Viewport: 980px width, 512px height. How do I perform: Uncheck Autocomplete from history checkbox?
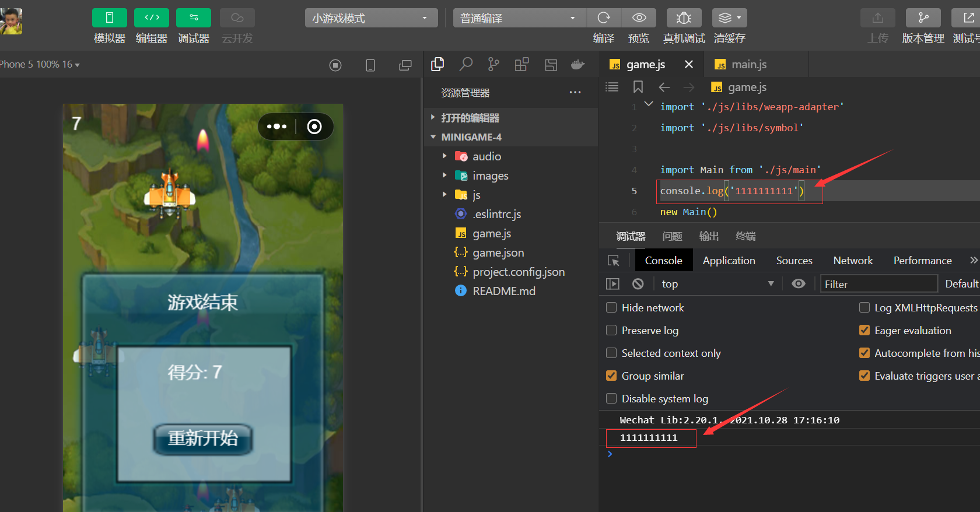click(x=864, y=353)
